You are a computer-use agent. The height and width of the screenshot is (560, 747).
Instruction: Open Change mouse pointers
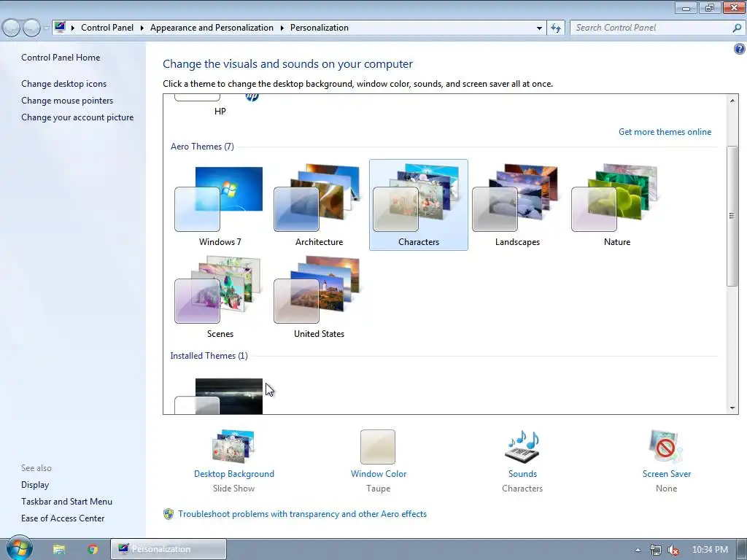(67, 101)
